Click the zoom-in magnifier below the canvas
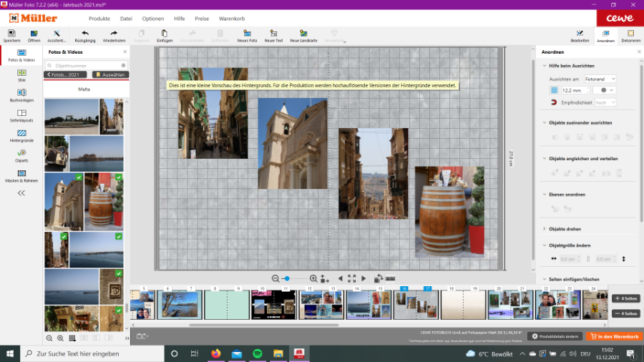Viewport: 644px width, 362px height. pyautogui.click(x=313, y=278)
